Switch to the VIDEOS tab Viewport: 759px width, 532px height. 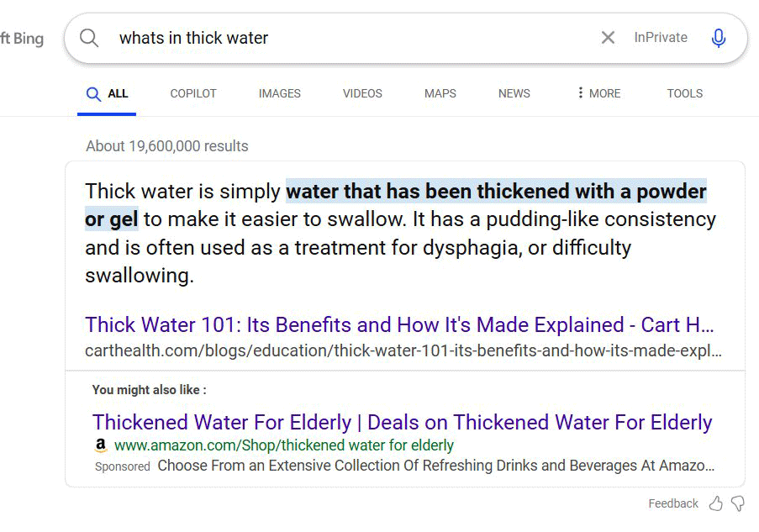[x=362, y=93]
